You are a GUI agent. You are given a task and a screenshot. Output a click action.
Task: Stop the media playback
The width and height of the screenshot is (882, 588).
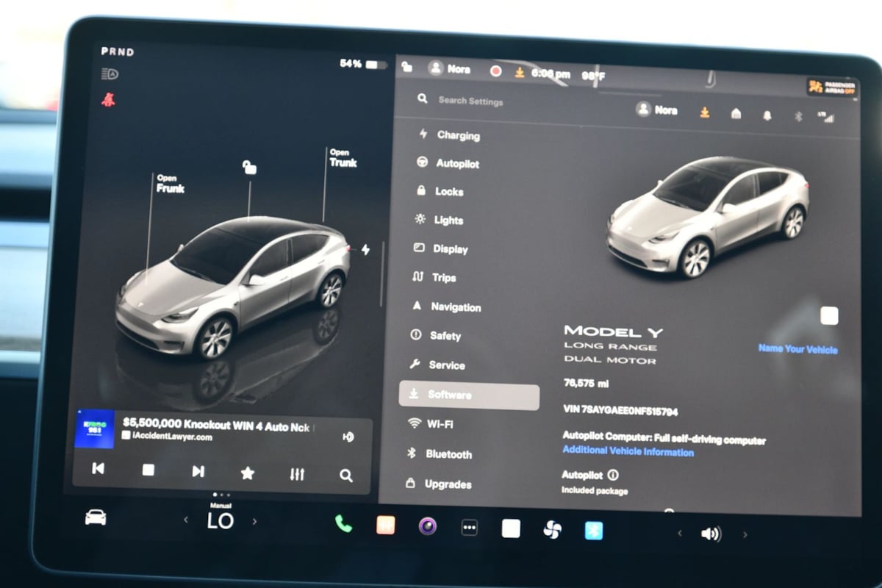click(148, 470)
